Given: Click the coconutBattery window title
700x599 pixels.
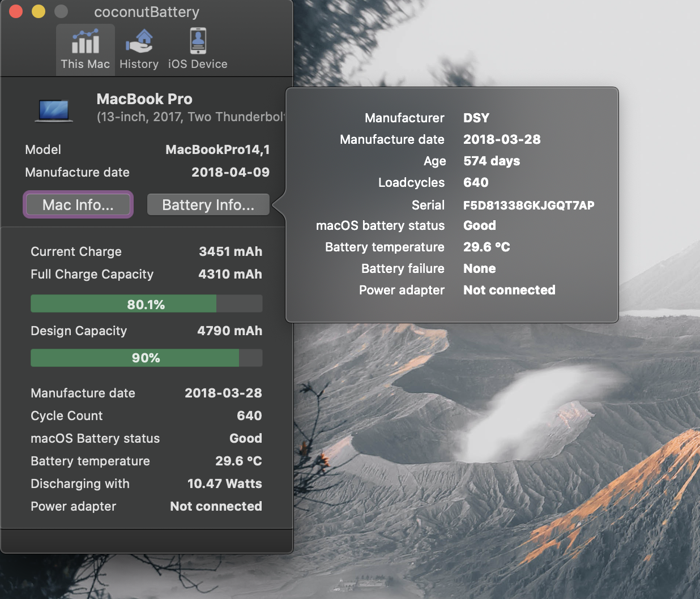Looking at the screenshot, I should point(147,12).
